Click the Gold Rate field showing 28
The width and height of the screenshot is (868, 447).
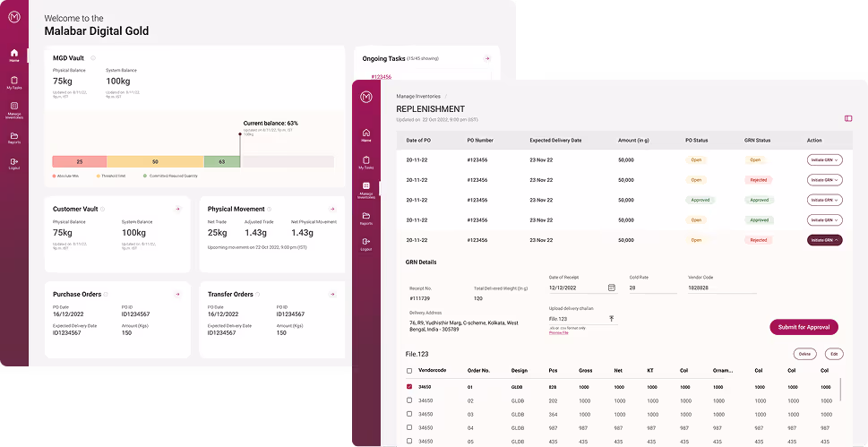tap(653, 288)
